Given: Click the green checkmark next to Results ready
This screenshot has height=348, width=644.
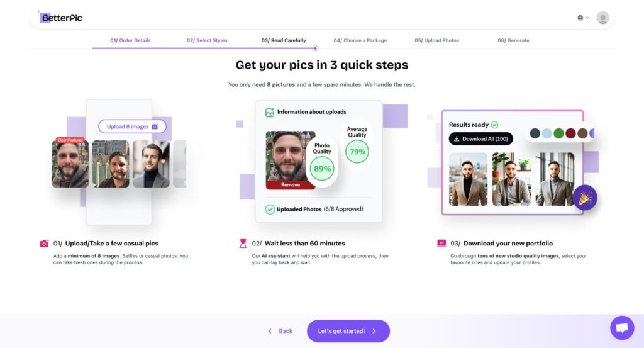Looking at the screenshot, I should [x=494, y=125].
